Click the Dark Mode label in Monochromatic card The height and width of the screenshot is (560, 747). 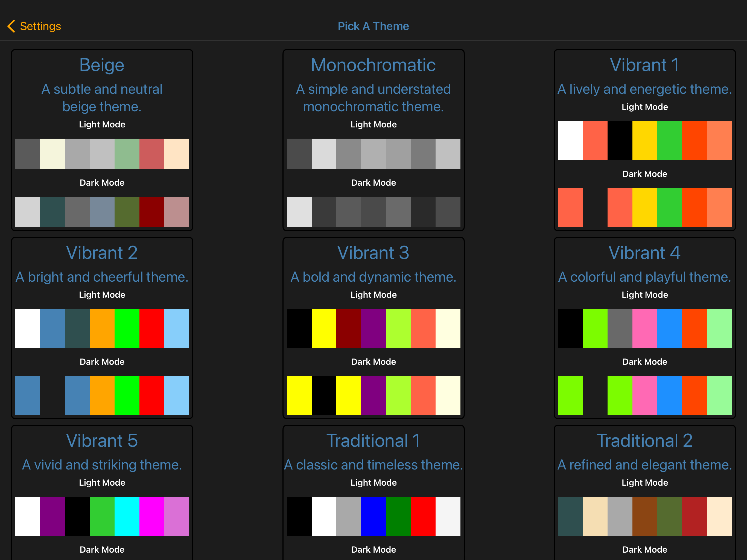click(x=373, y=183)
